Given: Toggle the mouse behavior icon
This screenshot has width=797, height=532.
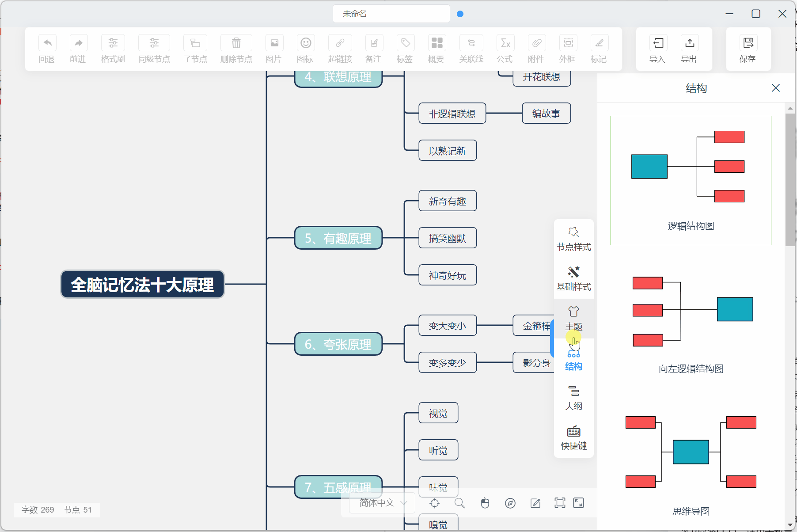Looking at the screenshot, I should [x=485, y=503].
